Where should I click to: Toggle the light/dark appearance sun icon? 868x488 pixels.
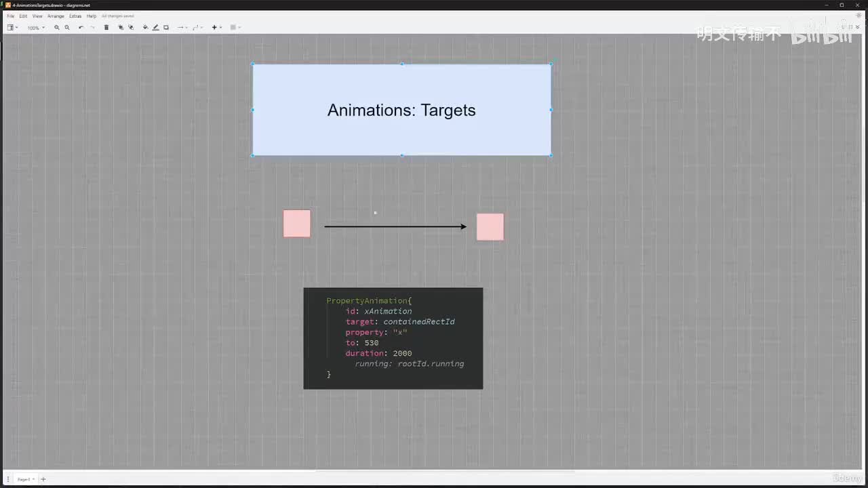[x=859, y=15]
